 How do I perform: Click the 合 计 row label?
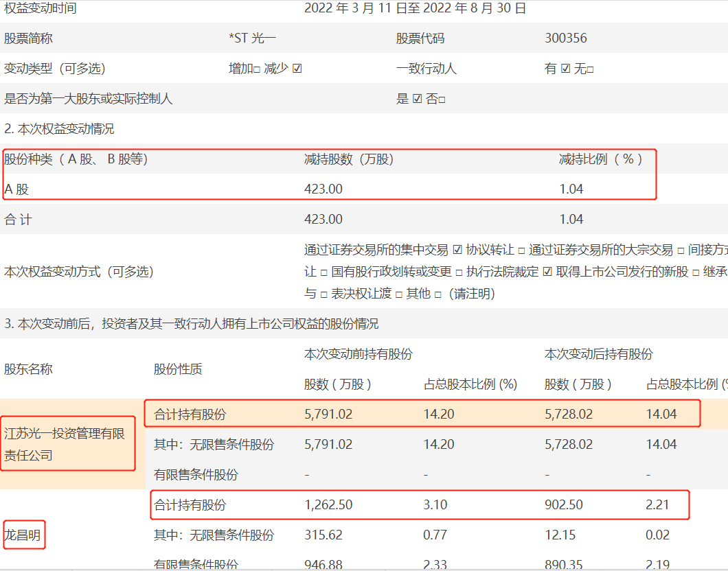18,220
